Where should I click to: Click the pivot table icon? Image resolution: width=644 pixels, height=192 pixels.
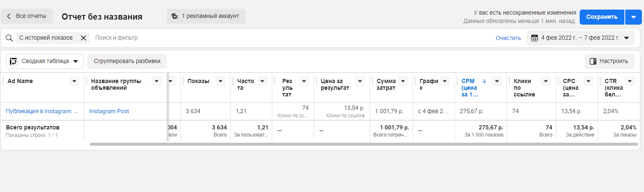[14, 61]
